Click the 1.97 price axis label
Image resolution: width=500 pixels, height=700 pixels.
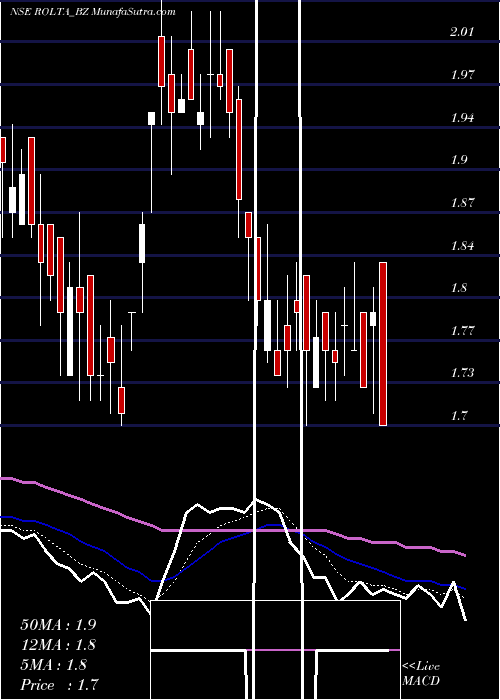coord(462,74)
